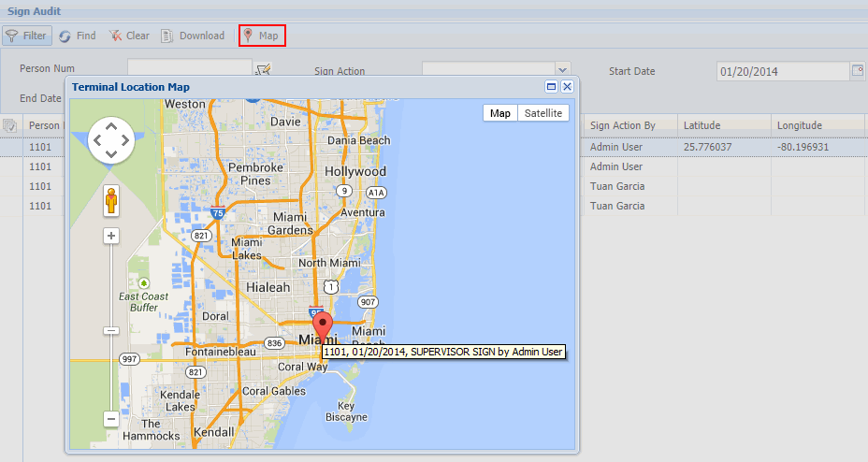This screenshot has width=868, height=462.
Task: Switch map to Satellite view
Action: point(543,113)
